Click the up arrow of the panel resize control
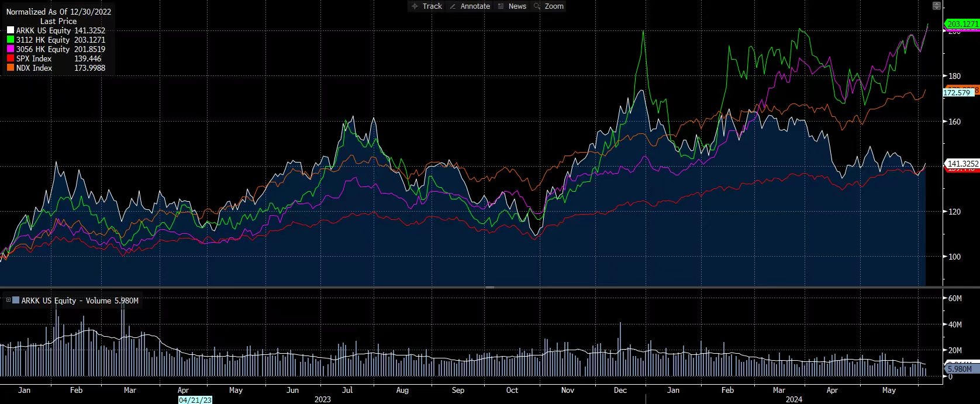This screenshot has width=980, height=404. coord(937,4)
